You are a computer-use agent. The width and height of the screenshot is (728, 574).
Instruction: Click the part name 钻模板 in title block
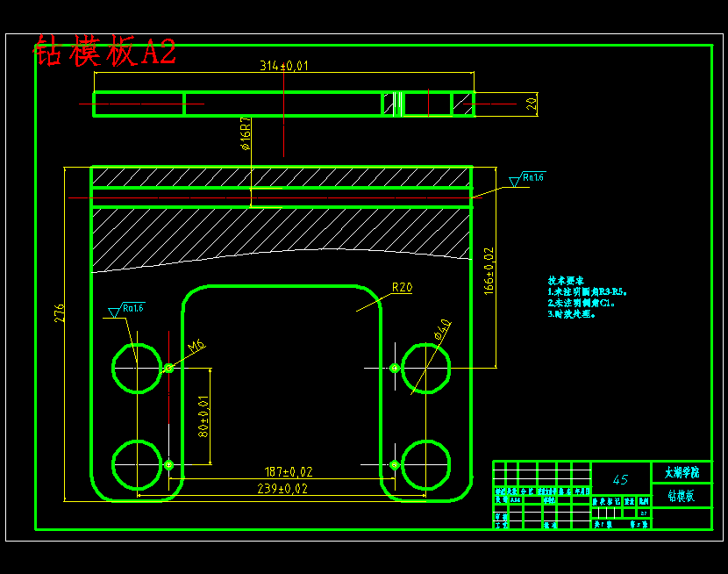coord(682,496)
